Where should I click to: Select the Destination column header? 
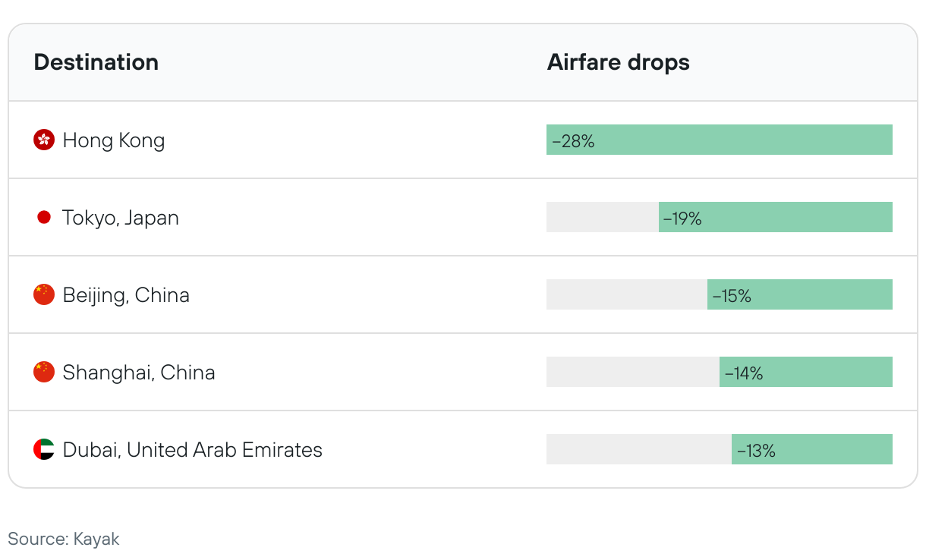point(96,62)
